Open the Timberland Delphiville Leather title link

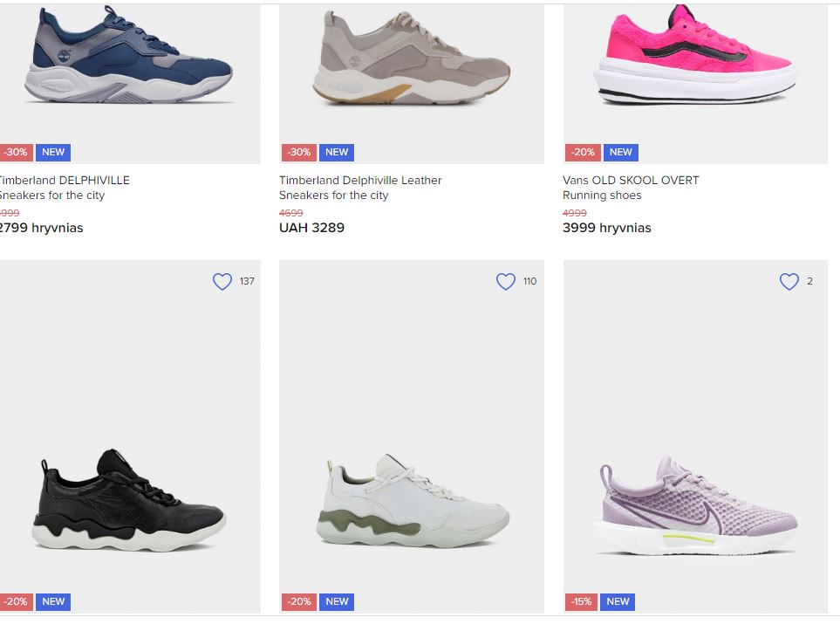click(360, 180)
